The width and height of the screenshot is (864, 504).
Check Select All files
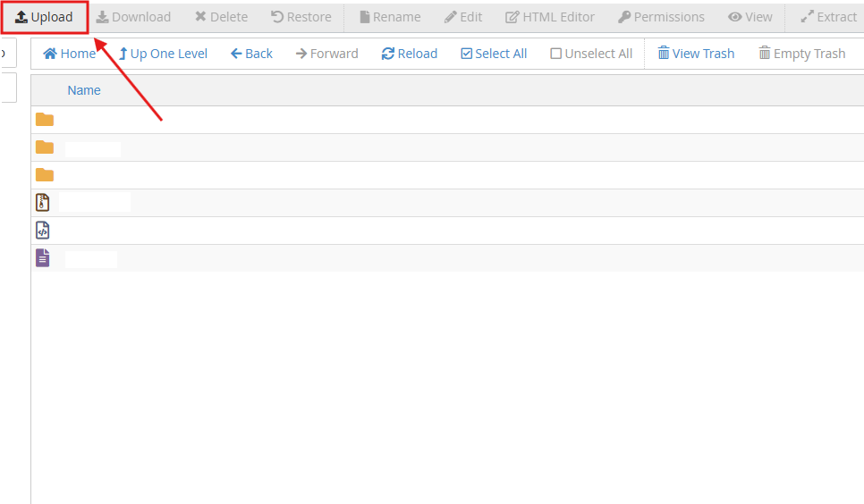(x=494, y=54)
